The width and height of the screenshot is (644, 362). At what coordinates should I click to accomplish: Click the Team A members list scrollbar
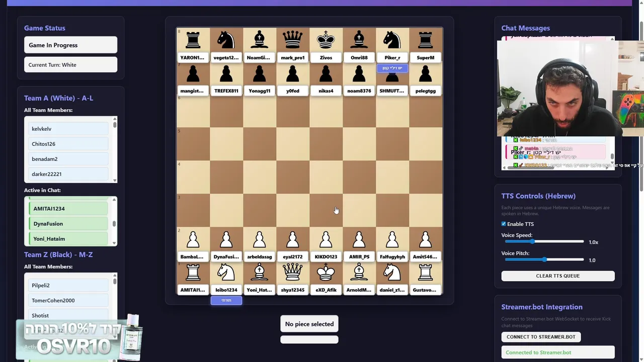click(x=115, y=150)
